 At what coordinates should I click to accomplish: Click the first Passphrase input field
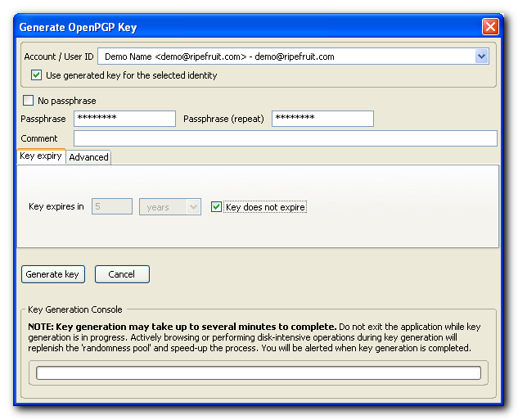pyautogui.click(x=124, y=119)
